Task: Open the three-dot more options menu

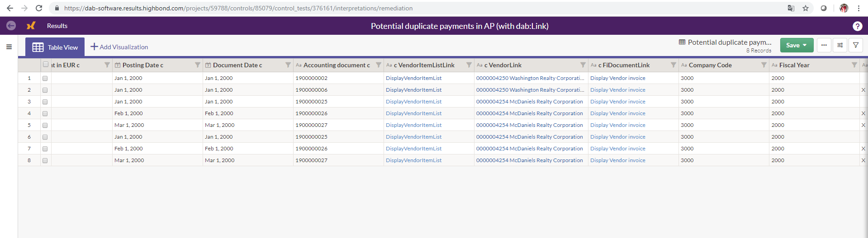Action: pyautogui.click(x=824, y=45)
